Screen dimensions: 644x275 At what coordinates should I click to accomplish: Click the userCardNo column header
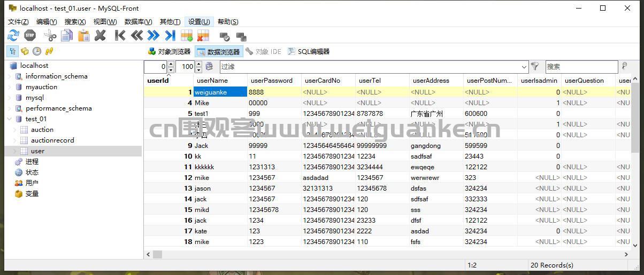pos(328,80)
